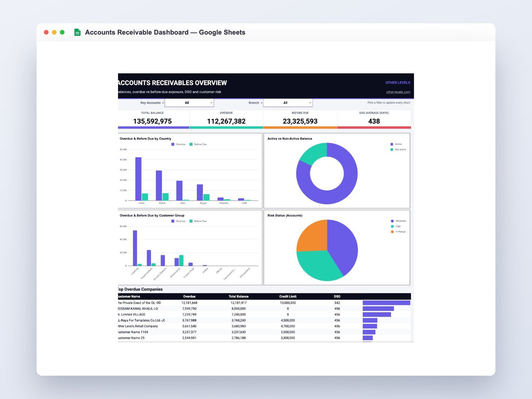532x399 pixels.
Task: Select Customer Name 29 row name
Action: click(131, 338)
